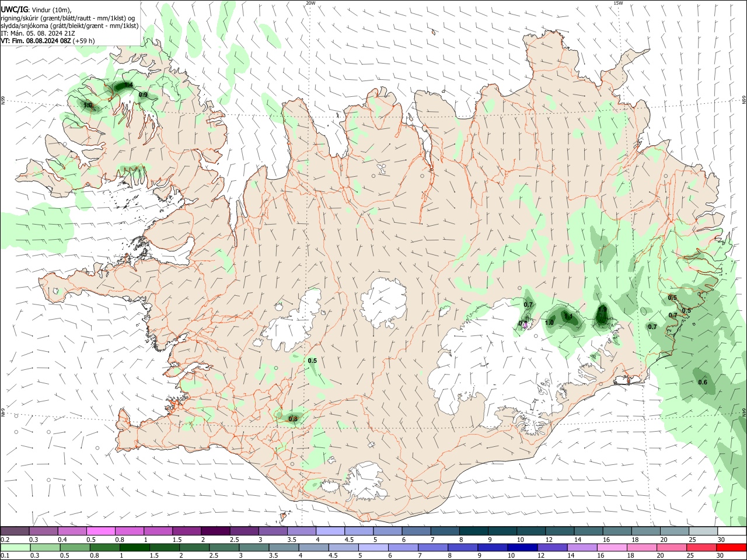Image resolution: width=747 pixels, height=560 pixels.
Task: Select the dusky purple 0.2 swatch in the snow legend
Action: (15, 531)
